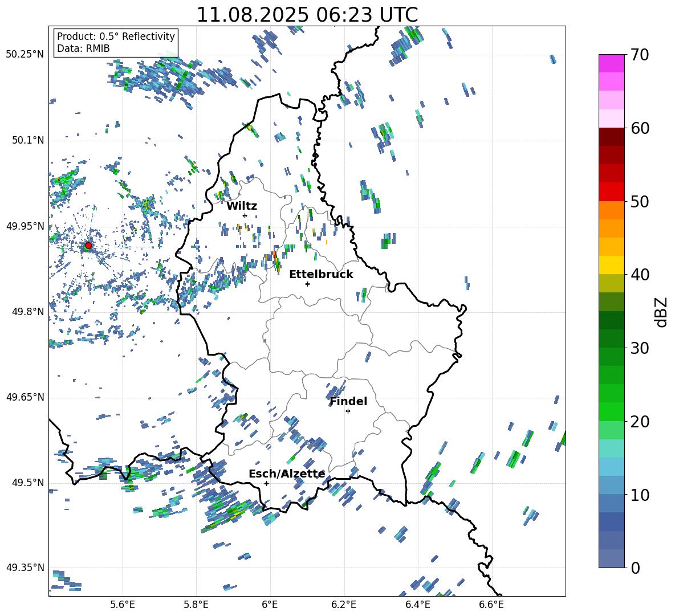This screenshot has height=616, width=675.
Task: Click the 49.5°N latitude label
Action: pos(27,482)
